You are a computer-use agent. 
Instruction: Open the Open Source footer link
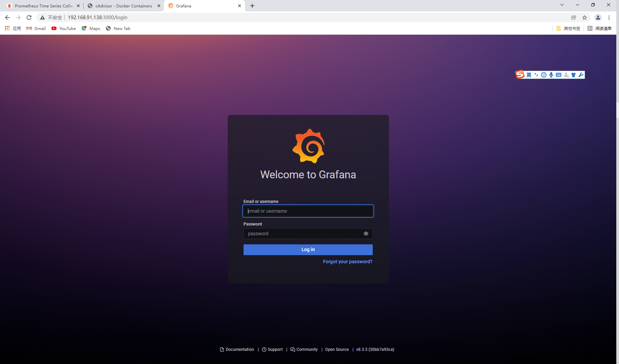point(337,350)
